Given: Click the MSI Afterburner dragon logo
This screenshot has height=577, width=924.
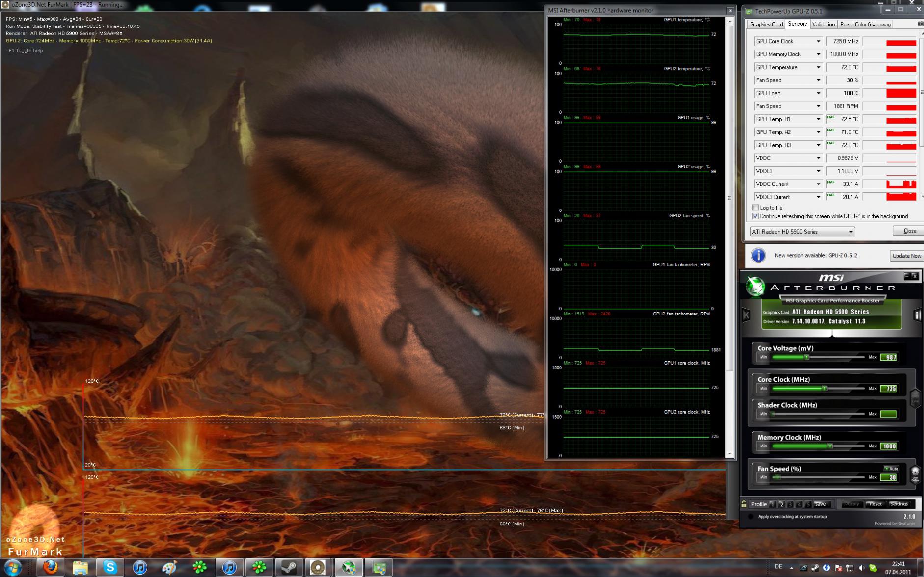Looking at the screenshot, I should 755,287.
